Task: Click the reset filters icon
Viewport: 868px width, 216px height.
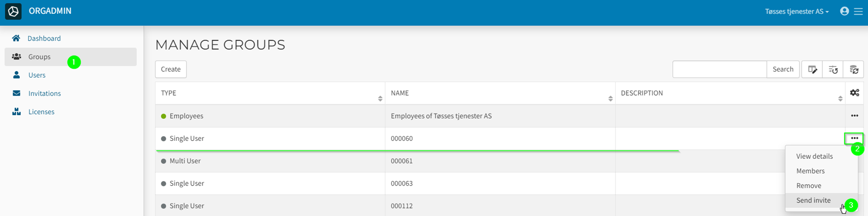Action: [x=833, y=69]
